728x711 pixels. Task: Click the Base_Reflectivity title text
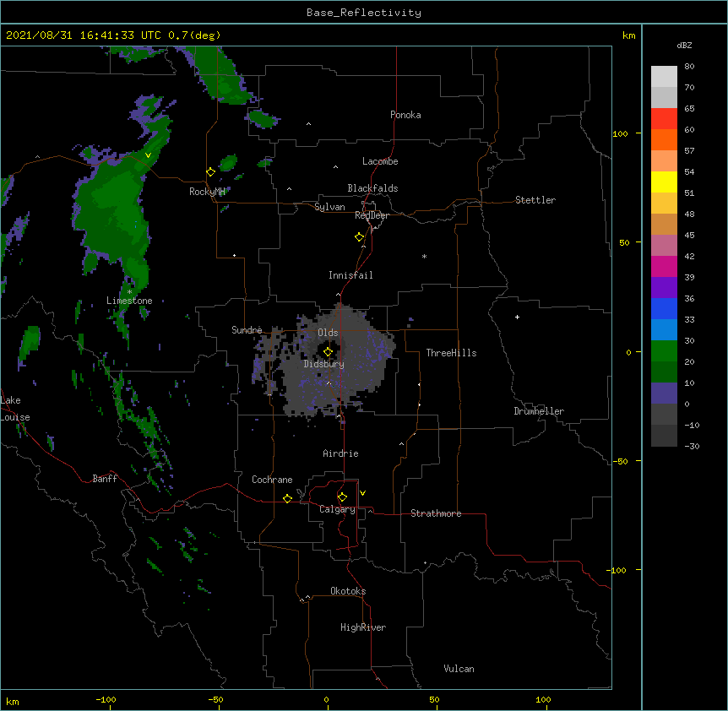point(364,13)
